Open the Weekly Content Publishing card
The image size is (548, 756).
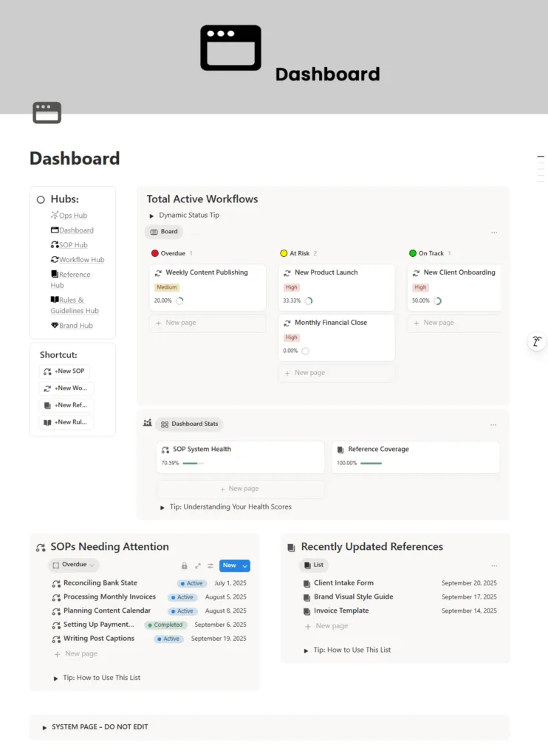[206, 272]
